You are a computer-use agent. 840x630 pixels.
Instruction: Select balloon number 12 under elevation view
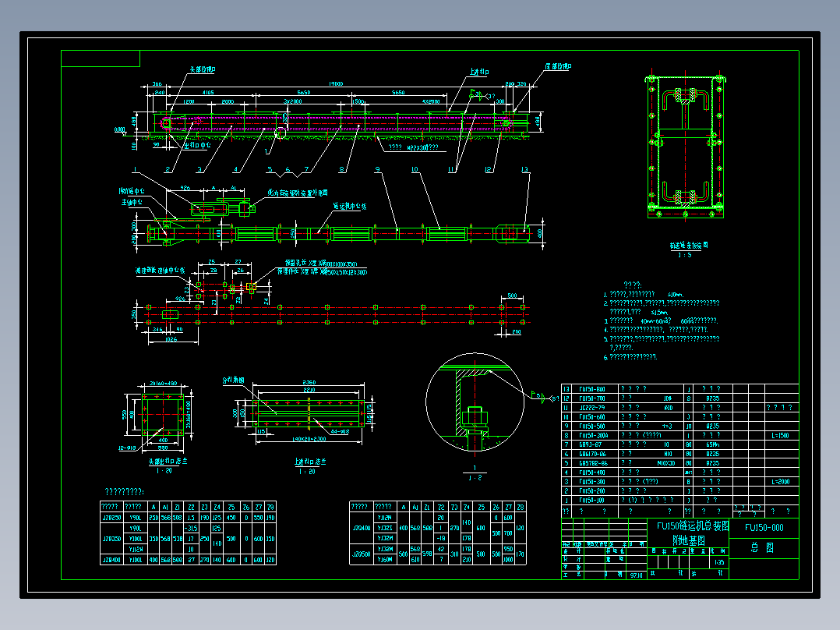(488, 169)
